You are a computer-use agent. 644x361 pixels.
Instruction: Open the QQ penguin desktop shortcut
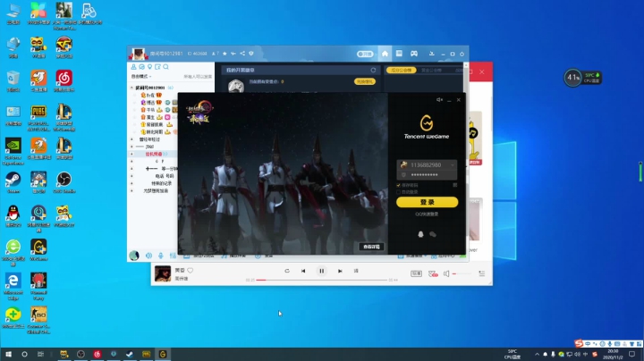point(13,216)
